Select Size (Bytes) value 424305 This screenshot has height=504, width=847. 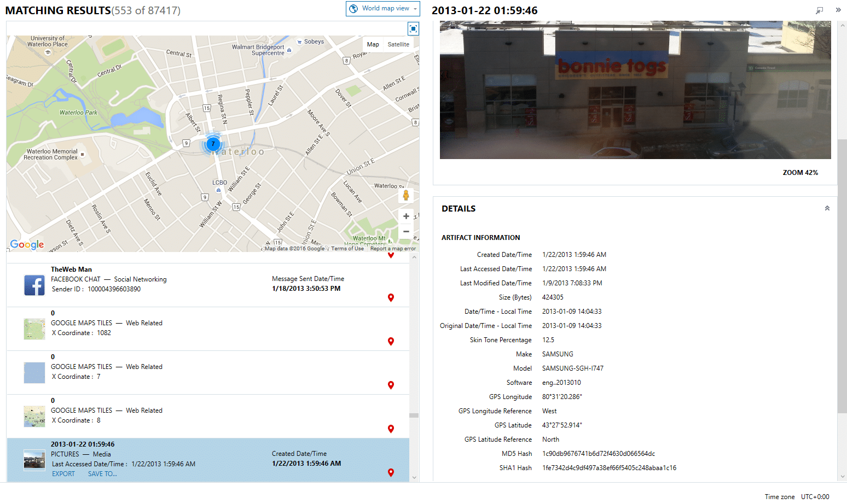(x=553, y=297)
